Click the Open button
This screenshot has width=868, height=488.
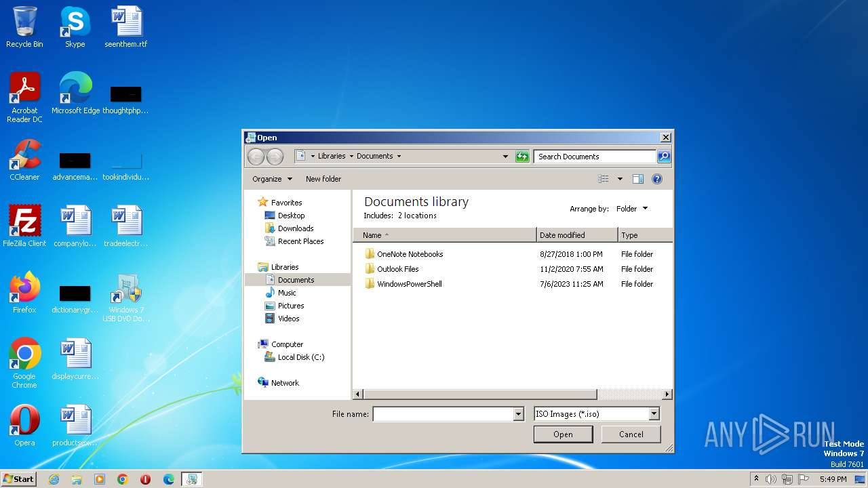pyautogui.click(x=563, y=434)
